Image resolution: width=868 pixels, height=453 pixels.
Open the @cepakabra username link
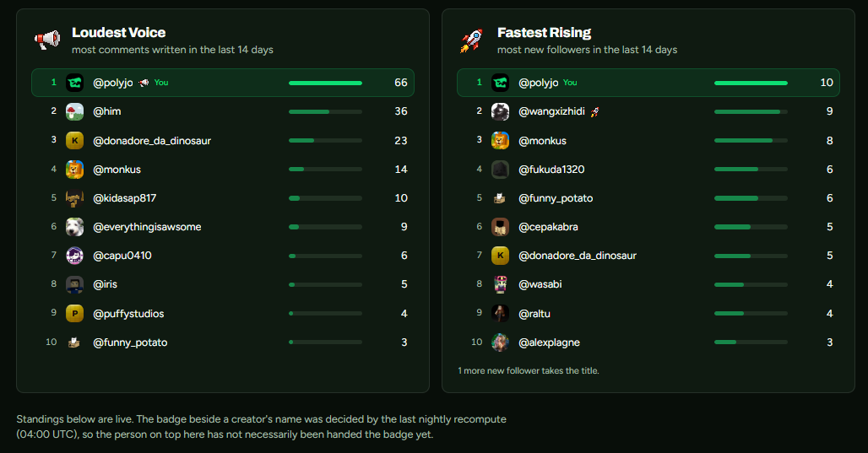click(548, 227)
